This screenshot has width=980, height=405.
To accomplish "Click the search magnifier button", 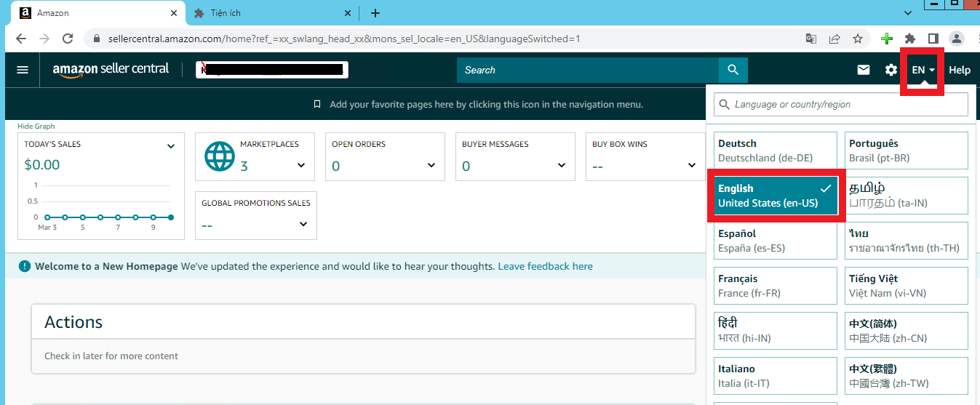I will pos(733,70).
